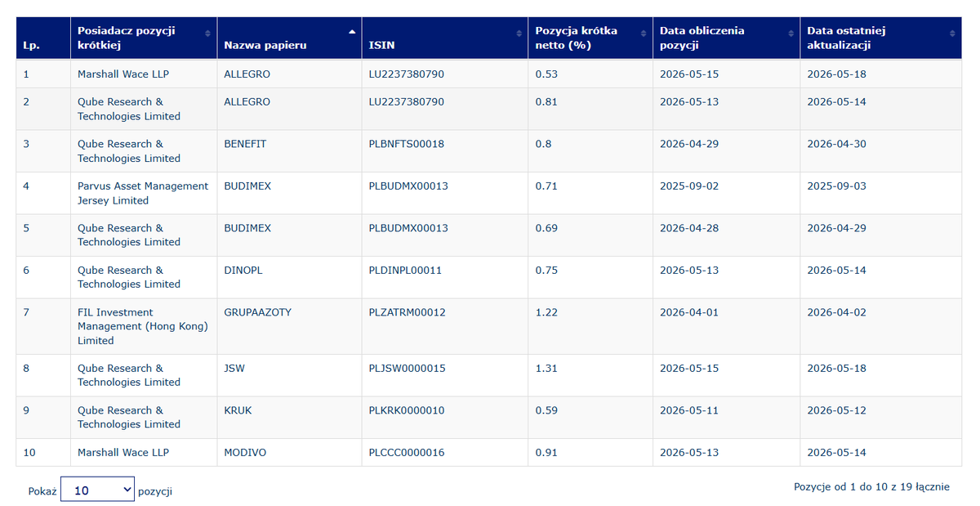Click update date 2025-09-03
The image size is (980, 506).
[x=837, y=186]
